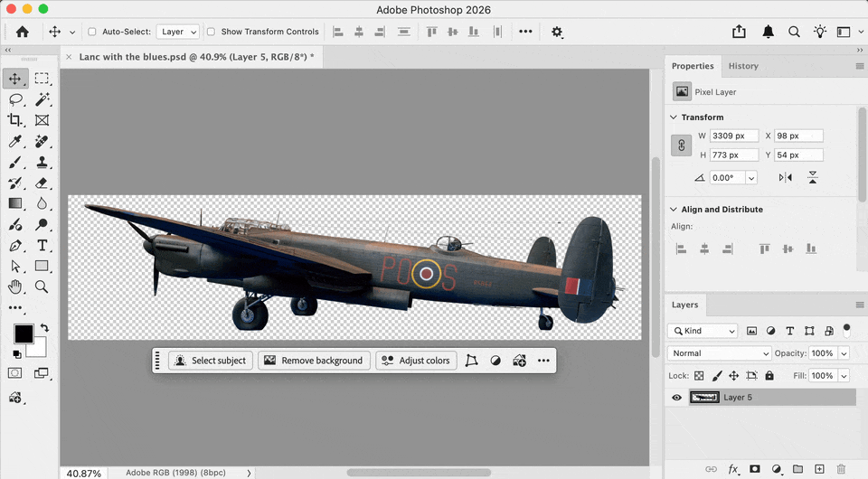Select the Spot Healing Brush tool
This screenshot has width=868, height=479.
pos(42,141)
